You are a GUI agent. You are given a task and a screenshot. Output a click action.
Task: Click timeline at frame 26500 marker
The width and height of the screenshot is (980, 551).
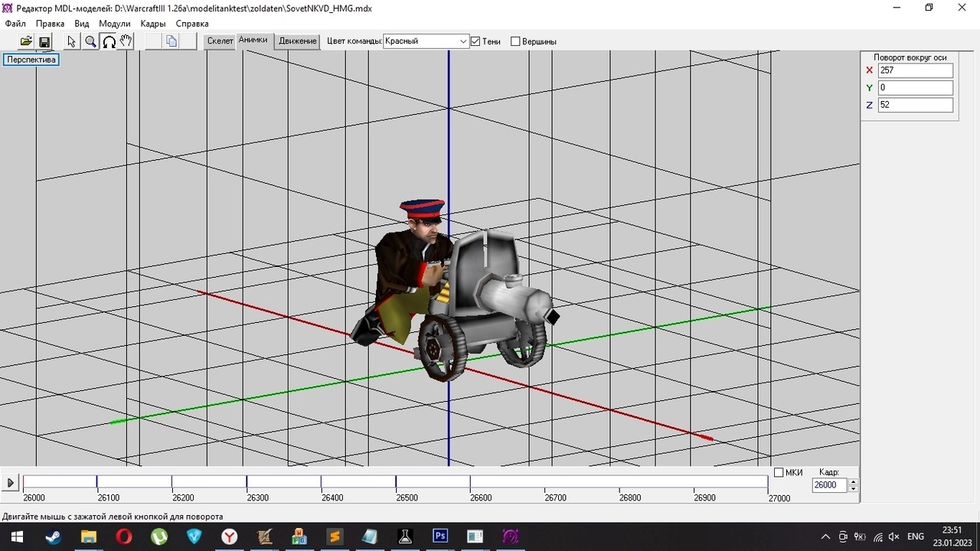[396, 483]
